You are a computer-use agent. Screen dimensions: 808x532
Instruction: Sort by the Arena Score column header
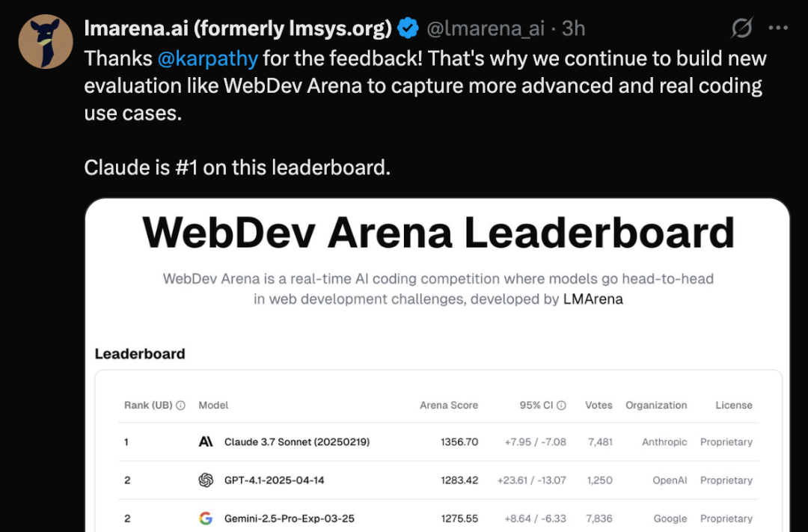449,406
